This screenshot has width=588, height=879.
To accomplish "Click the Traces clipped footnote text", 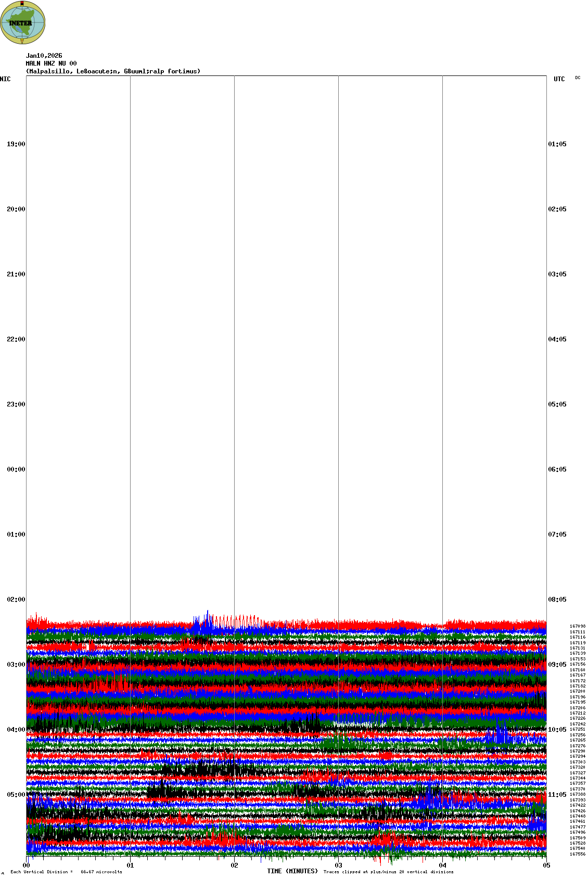I will tap(388, 872).
